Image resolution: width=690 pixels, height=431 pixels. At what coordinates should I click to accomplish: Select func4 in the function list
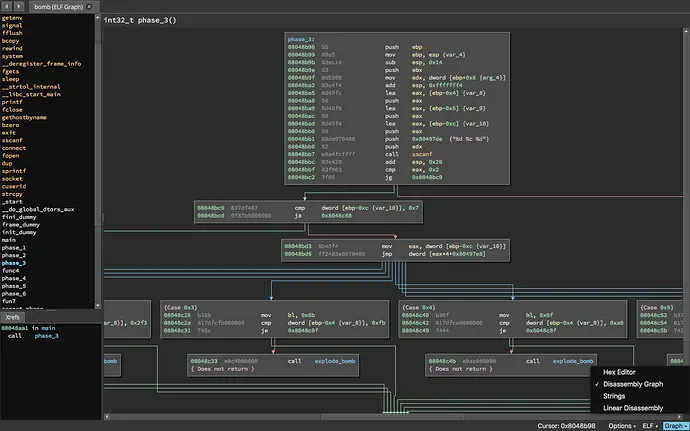[x=10, y=271]
